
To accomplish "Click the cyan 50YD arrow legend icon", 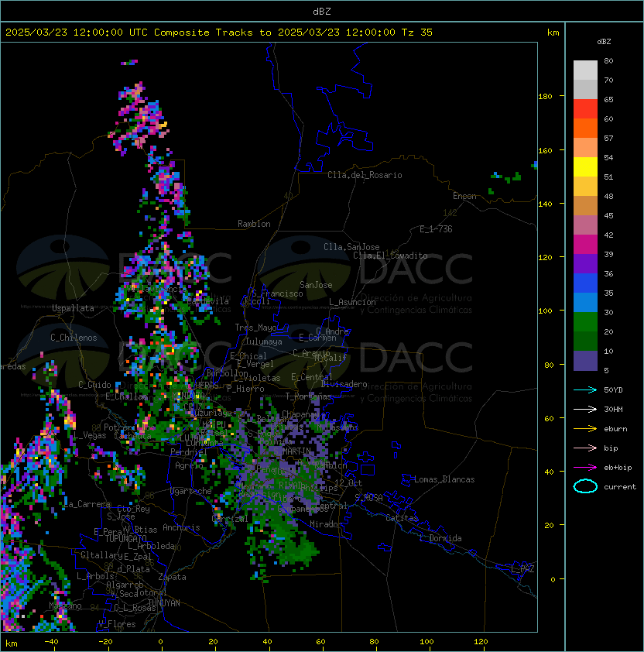I will (x=585, y=390).
